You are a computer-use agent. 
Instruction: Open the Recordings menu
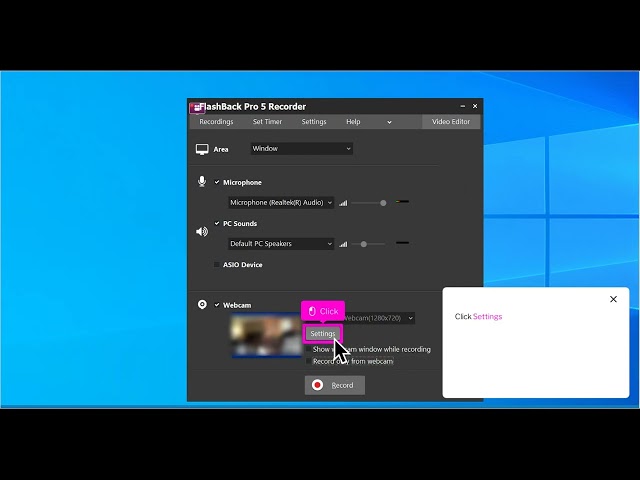(x=216, y=122)
